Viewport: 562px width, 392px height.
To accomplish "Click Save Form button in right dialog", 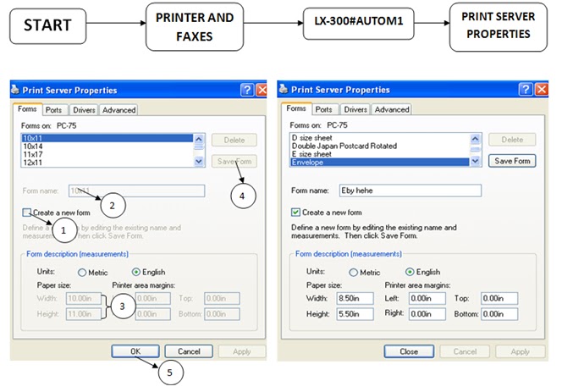I will [512, 161].
